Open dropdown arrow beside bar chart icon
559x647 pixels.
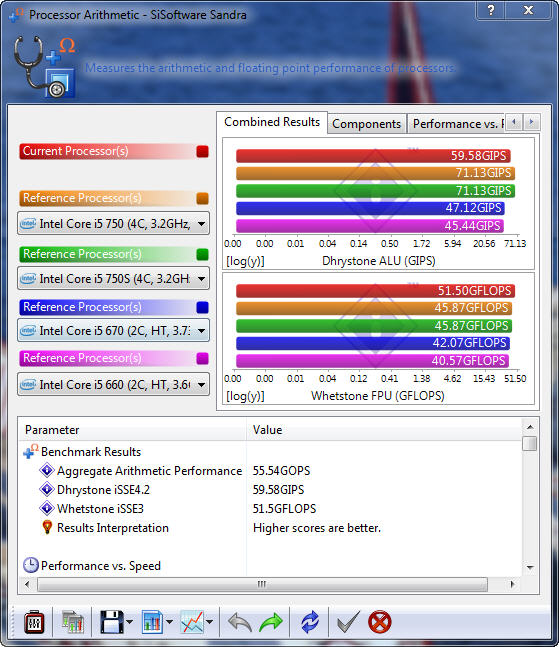pyautogui.click(x=169, y=622)
